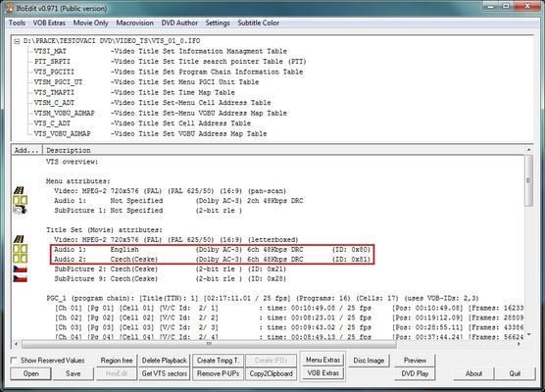Open the Macrovision menu
The width and height of the screenshot is (545, 392).
pyautogui.click(x=135, y=23)
